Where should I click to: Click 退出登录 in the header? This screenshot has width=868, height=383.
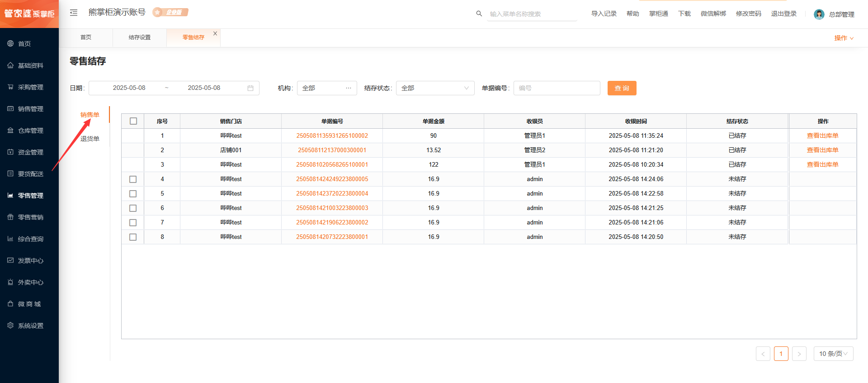(x=784, y=14)
